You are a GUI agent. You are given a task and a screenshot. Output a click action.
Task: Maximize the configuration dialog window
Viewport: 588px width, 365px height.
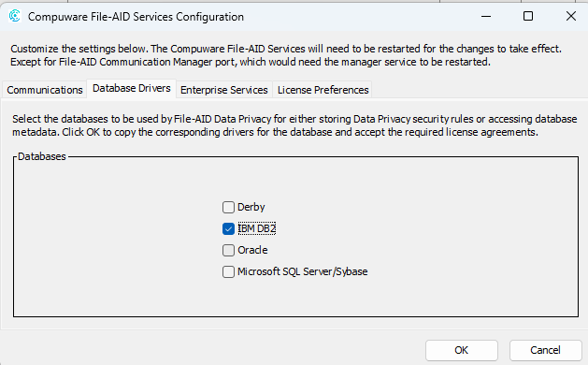pyautogui.click(x=528, y=16)
